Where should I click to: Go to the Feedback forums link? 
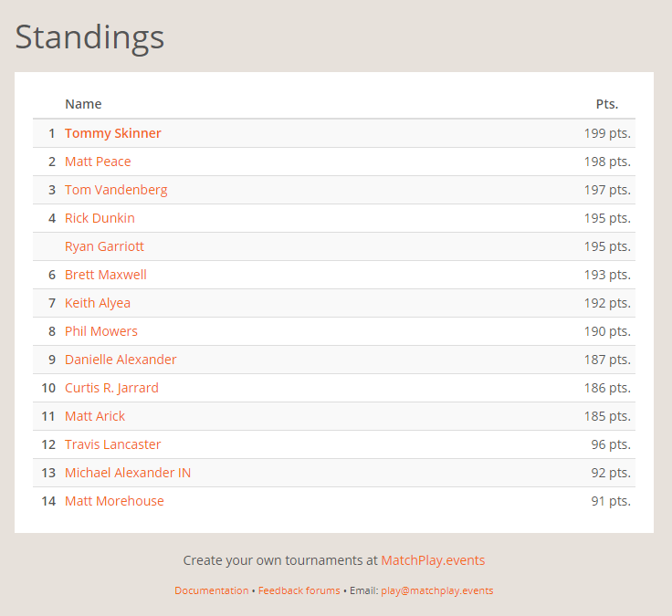(299, 590)
